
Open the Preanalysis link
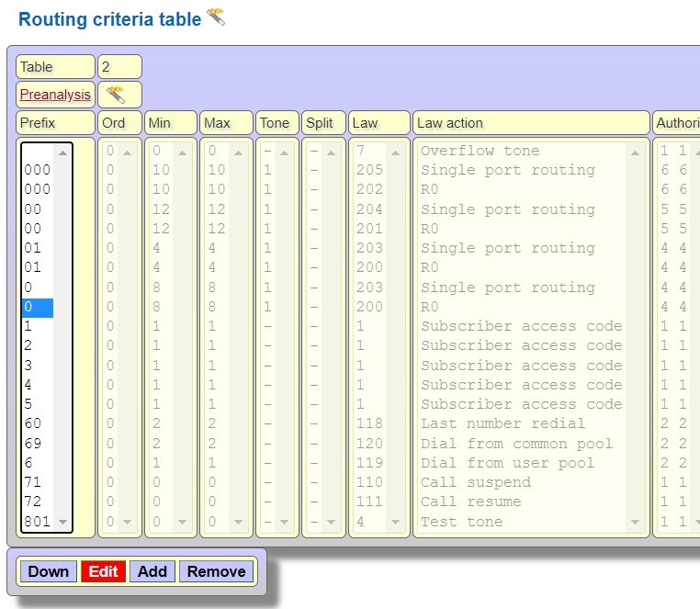pyautogui.click(x=55, y=95)
